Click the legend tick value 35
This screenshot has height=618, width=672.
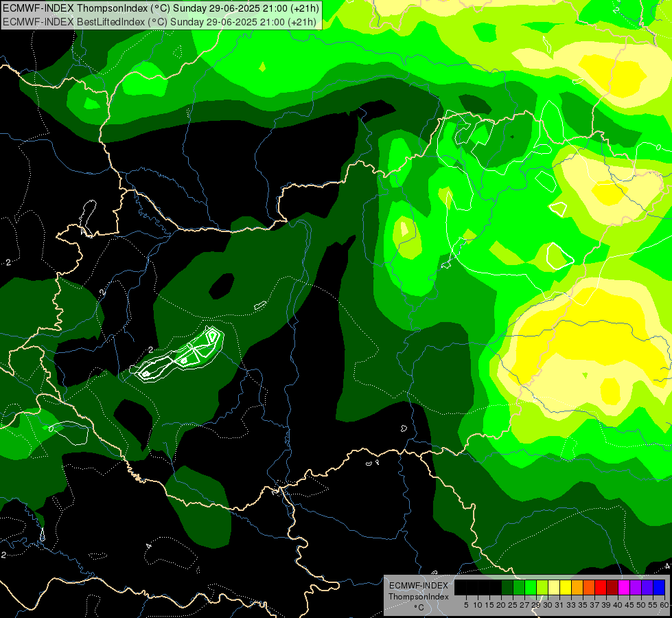click(583, 605)
